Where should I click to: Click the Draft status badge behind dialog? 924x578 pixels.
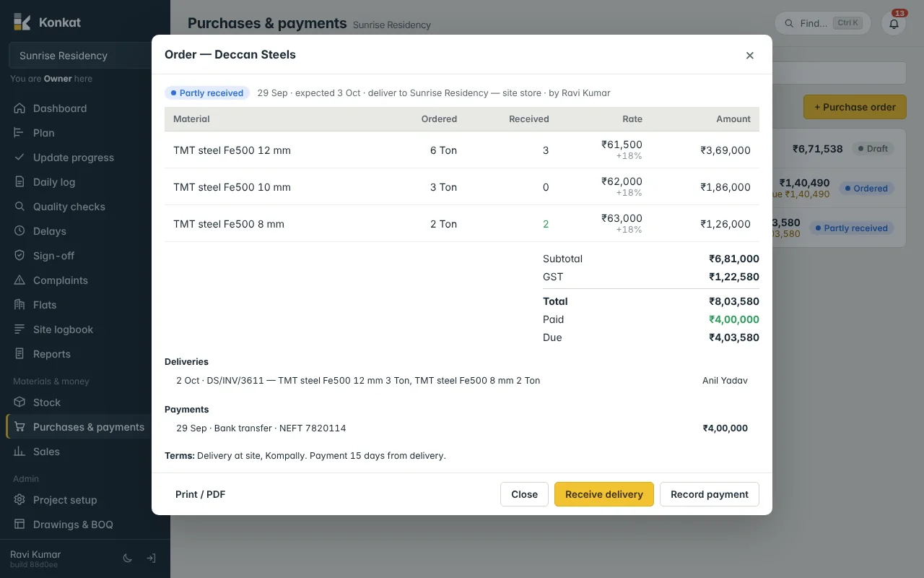872,149
